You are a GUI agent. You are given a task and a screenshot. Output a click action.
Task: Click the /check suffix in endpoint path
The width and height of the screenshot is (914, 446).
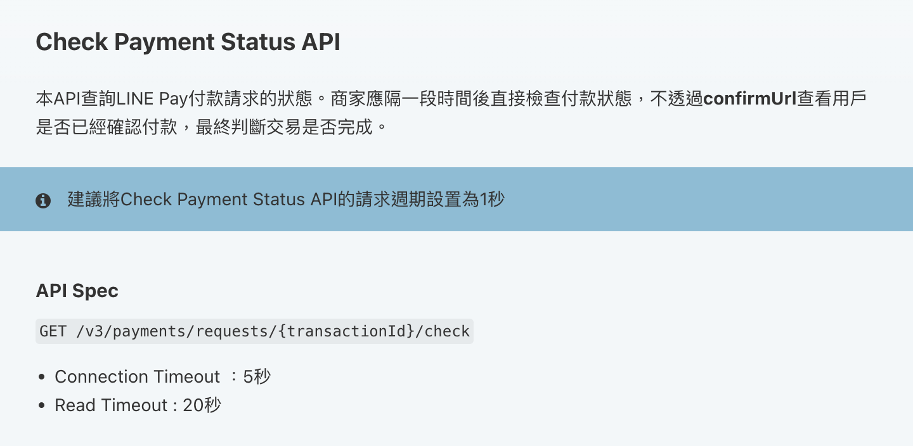click(446, 331)
